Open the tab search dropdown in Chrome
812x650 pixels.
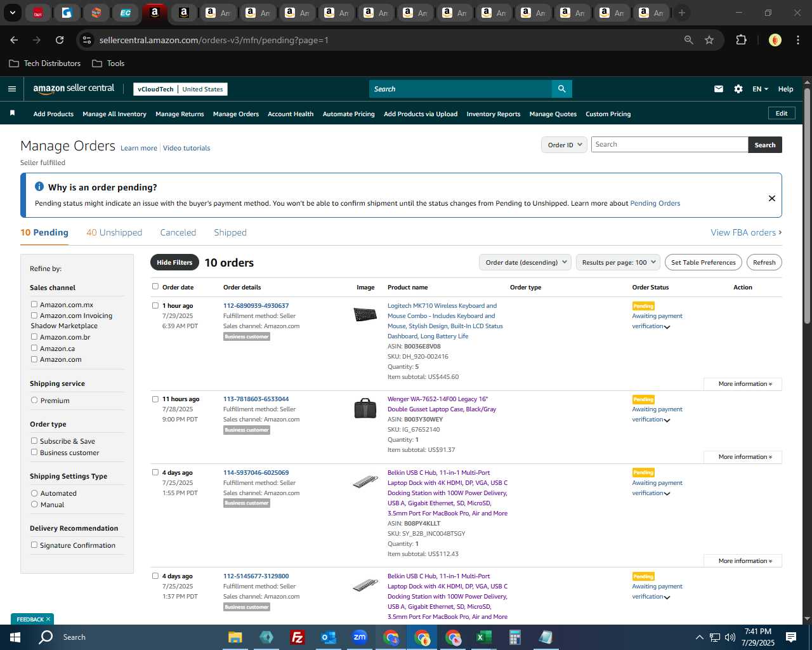(x=12, y=13)
